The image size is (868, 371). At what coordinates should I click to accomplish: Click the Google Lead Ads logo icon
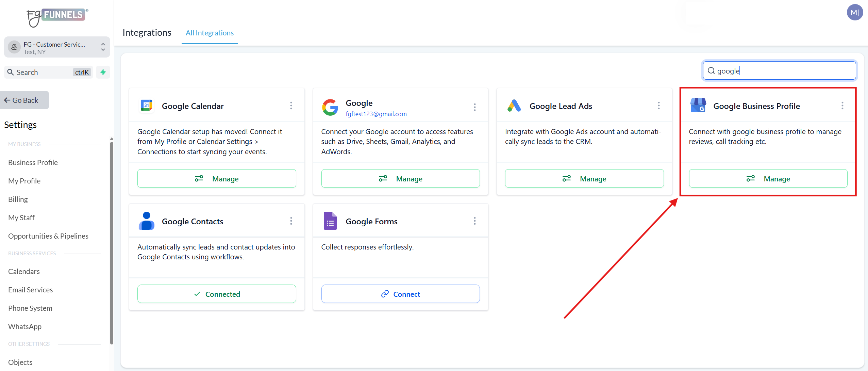[x=514, y=106]
